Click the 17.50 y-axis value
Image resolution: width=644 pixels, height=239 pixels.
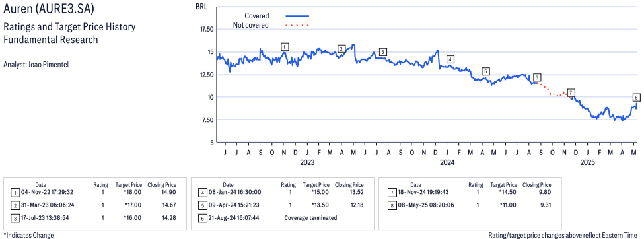tap(207, 30)
